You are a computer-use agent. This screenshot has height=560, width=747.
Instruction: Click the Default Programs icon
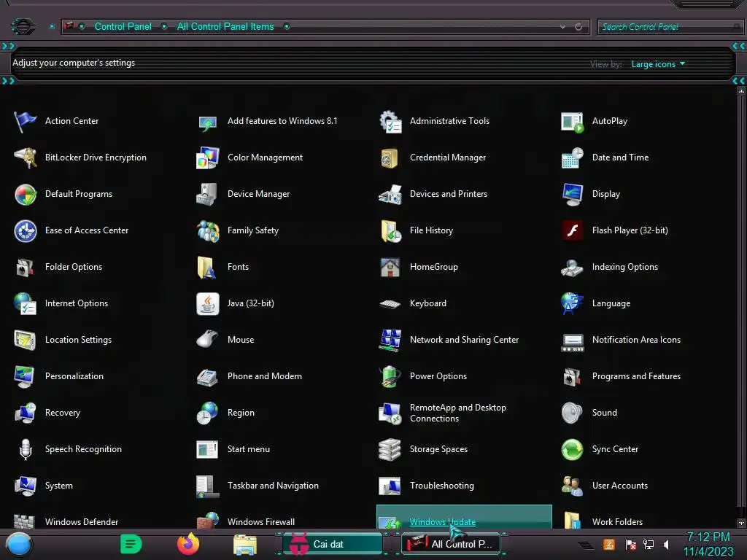pyautogui.click(x=26, y=194)
